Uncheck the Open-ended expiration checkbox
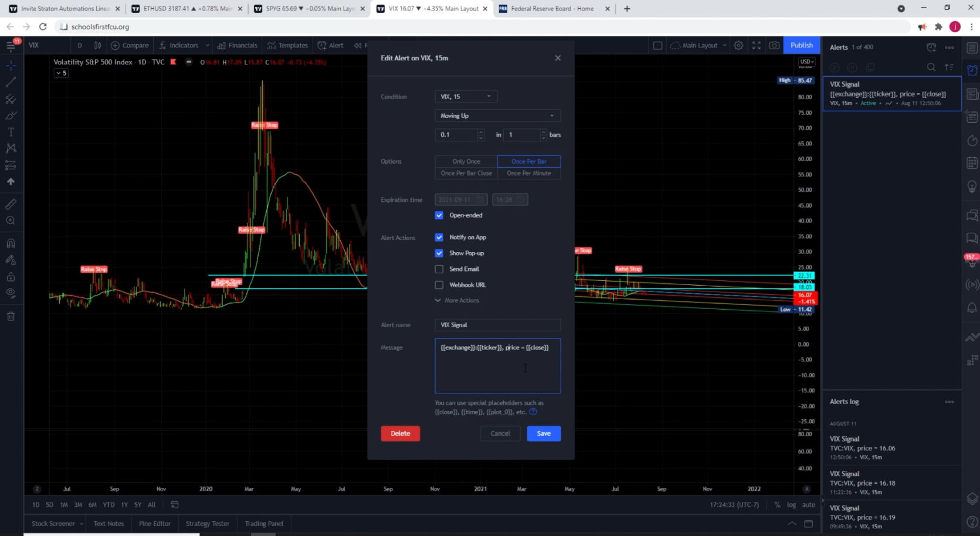 click(x=439, y=215)
